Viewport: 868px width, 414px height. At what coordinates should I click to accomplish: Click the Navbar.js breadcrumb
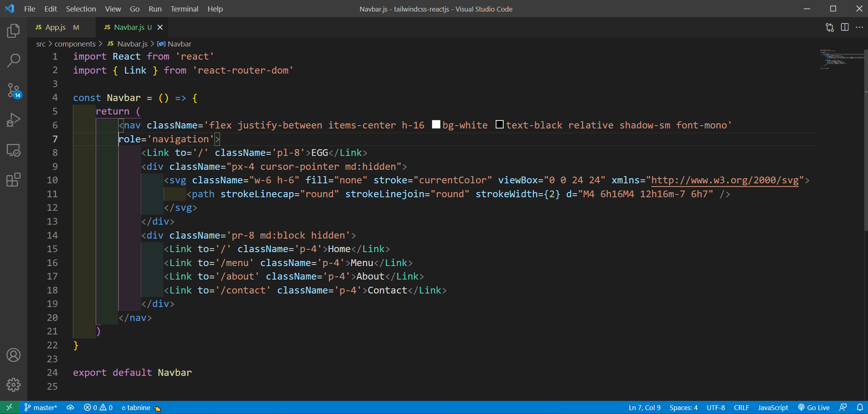coord(128,44)
